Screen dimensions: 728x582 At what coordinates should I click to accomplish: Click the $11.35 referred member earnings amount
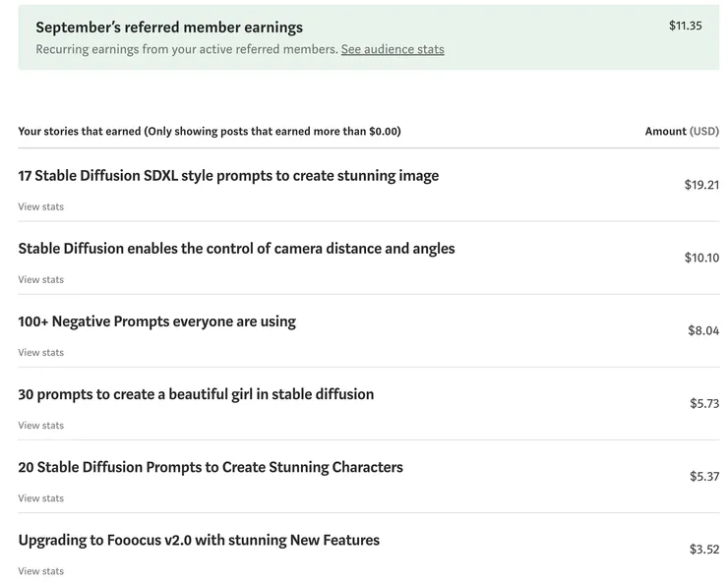pos(685,26)
